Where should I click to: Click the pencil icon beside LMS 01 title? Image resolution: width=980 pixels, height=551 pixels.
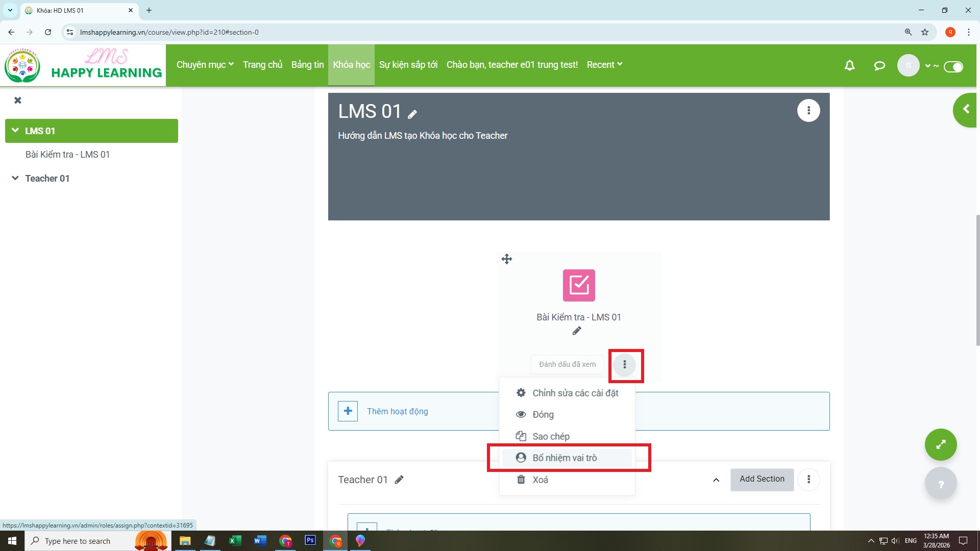click(x=412, y=114)
